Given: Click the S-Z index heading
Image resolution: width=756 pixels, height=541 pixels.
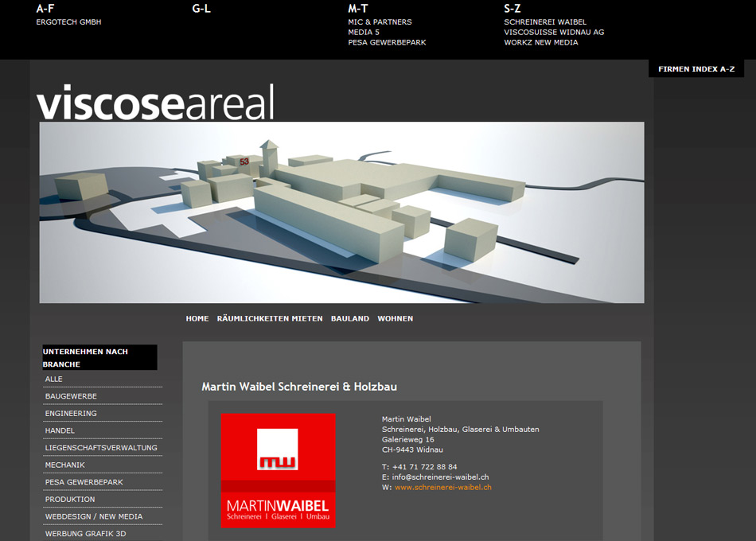Looking at the screenshot, I should (512, 9).
